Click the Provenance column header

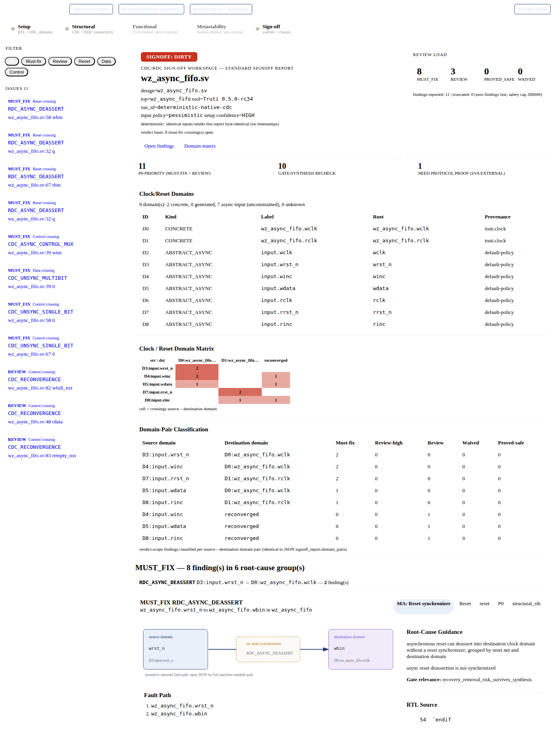click(497, 217)
